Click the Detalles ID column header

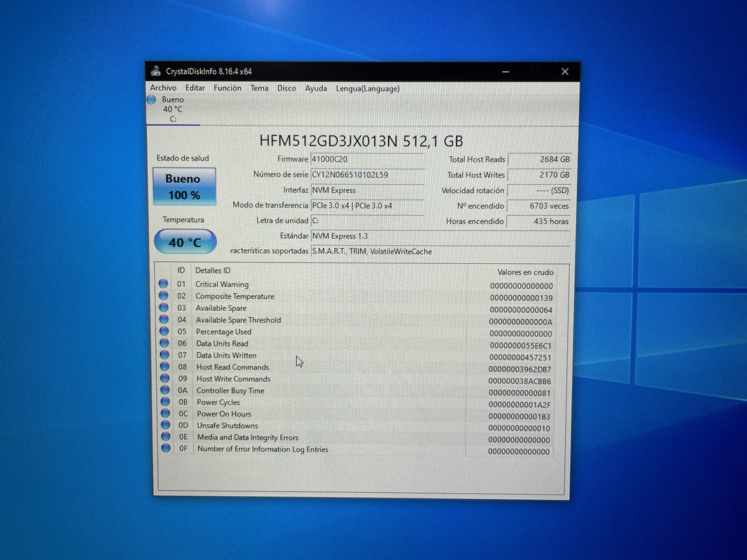pos(213,270)
